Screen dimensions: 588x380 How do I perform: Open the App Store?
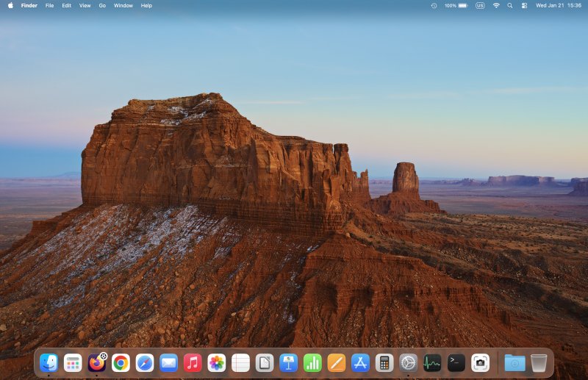(360, 362)
